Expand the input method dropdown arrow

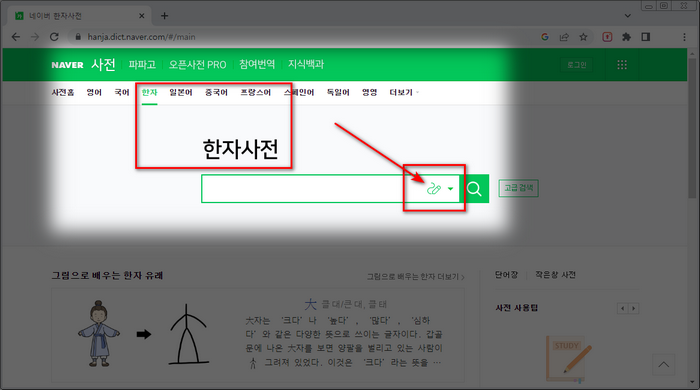coord(450,189)
